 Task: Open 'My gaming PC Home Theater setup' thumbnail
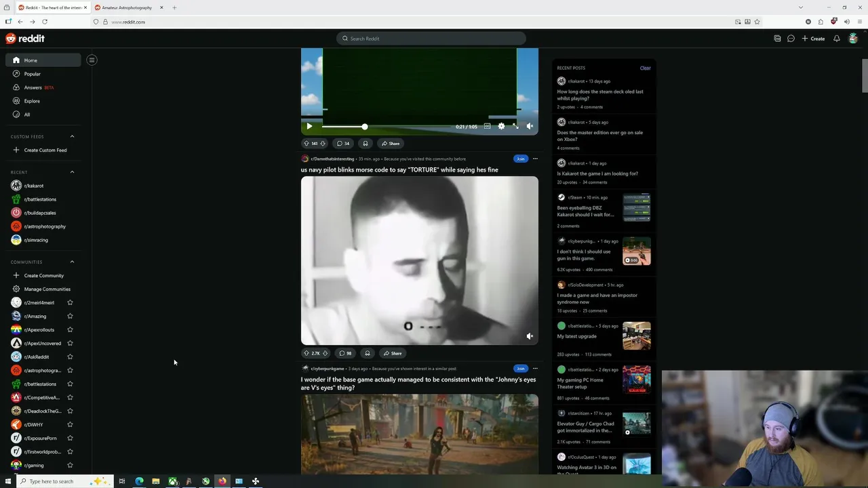coord(637,380)
